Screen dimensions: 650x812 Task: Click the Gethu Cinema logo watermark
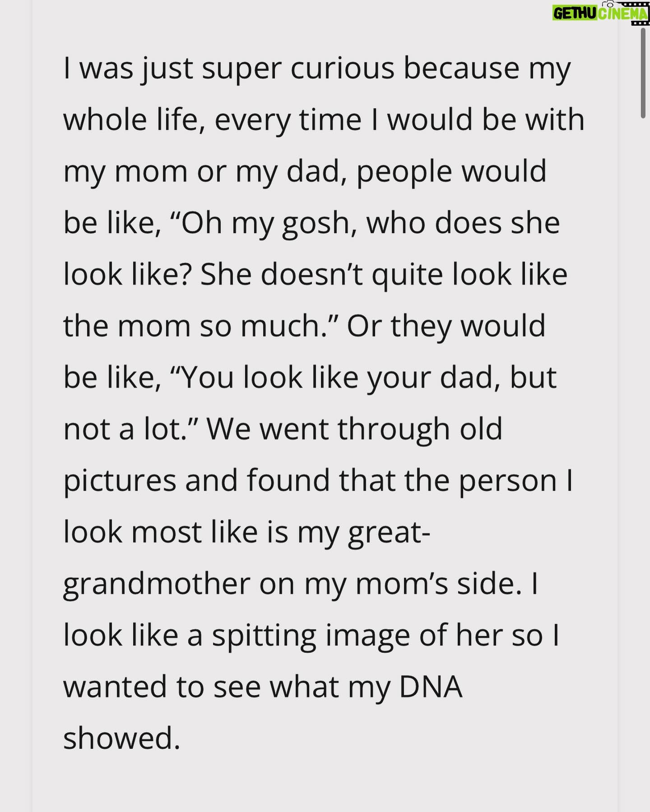[x=601, y=13]
